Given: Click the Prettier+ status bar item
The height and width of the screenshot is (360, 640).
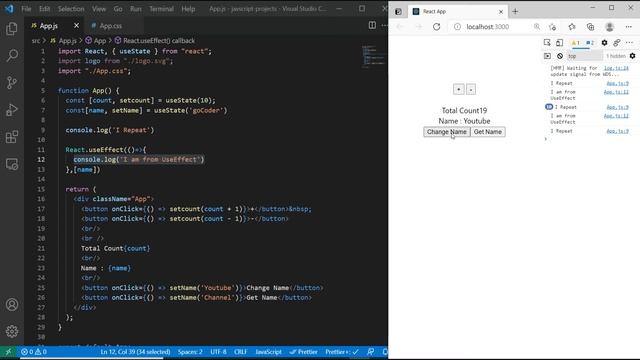Looking at the screenshot, I should 342,351.
